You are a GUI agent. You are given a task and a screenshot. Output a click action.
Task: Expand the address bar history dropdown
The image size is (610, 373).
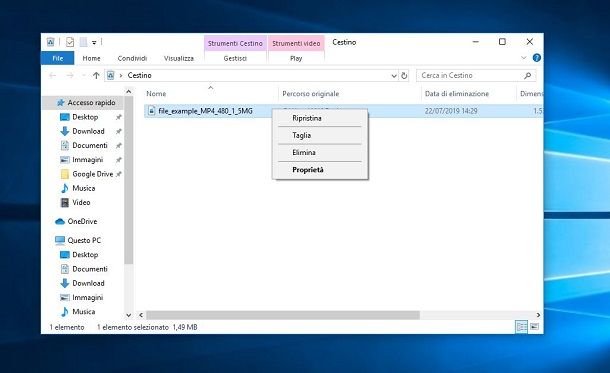(x=394, y=75)
